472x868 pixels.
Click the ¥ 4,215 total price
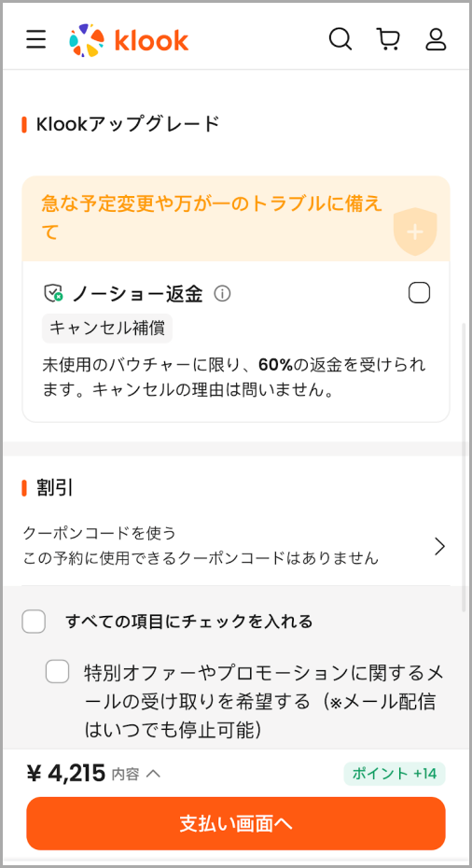66,774
